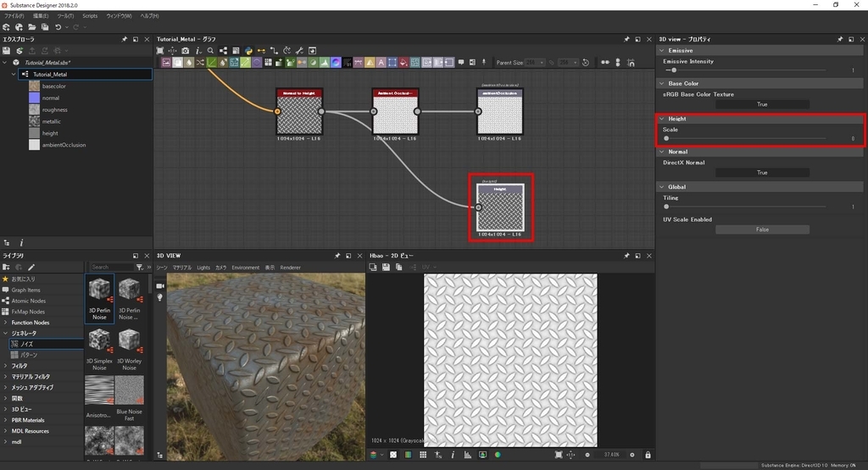868x470 pixels.
Task: Toggle UV Scale Enabled False button
Action: click(x=761, y=229)
